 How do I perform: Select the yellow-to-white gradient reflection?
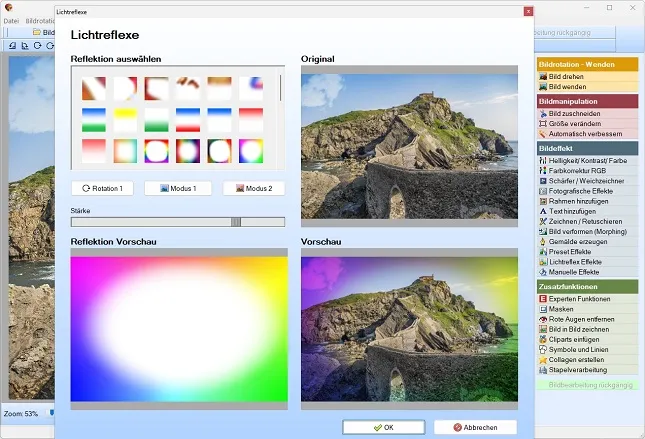[x=125, y=120]
